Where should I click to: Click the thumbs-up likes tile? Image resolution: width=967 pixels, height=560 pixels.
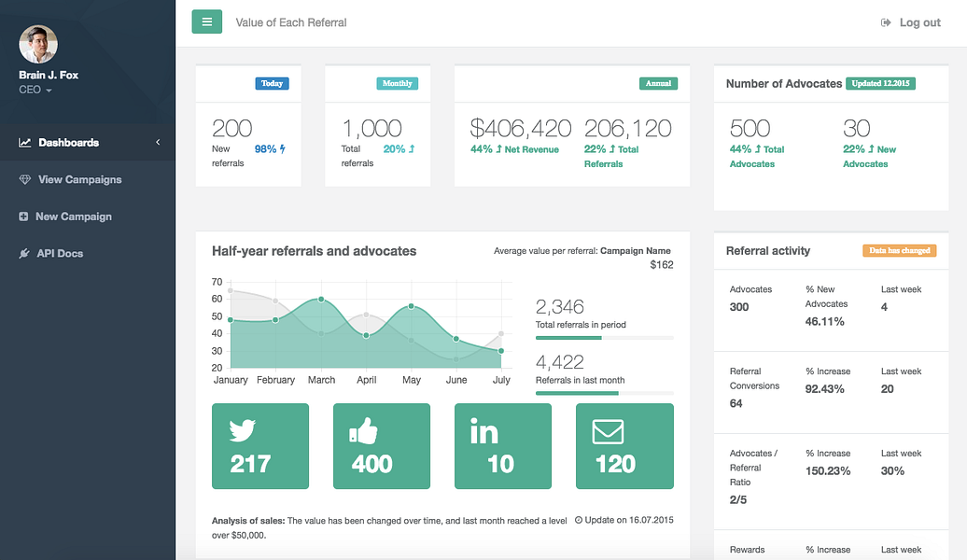pyautogui.click(x=382, y=446)
